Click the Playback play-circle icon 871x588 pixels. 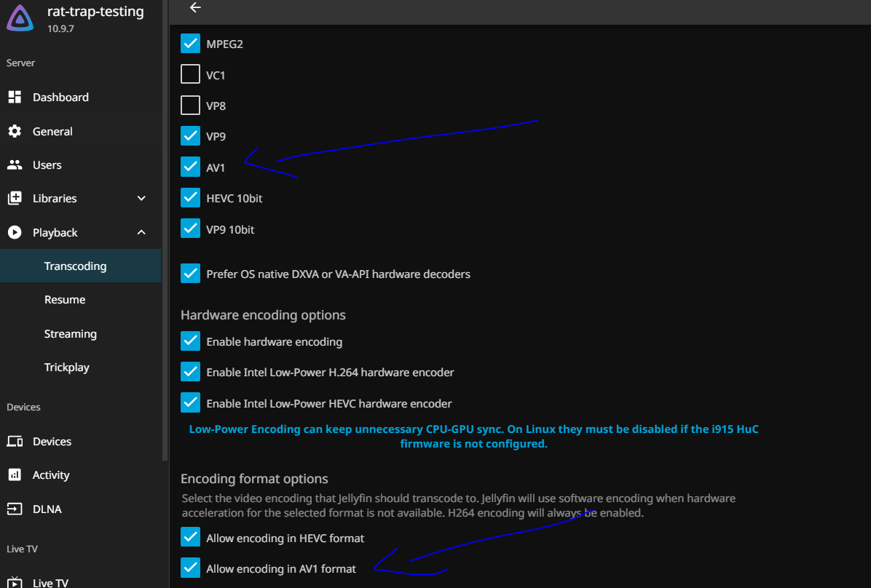[x=15, y=233]
